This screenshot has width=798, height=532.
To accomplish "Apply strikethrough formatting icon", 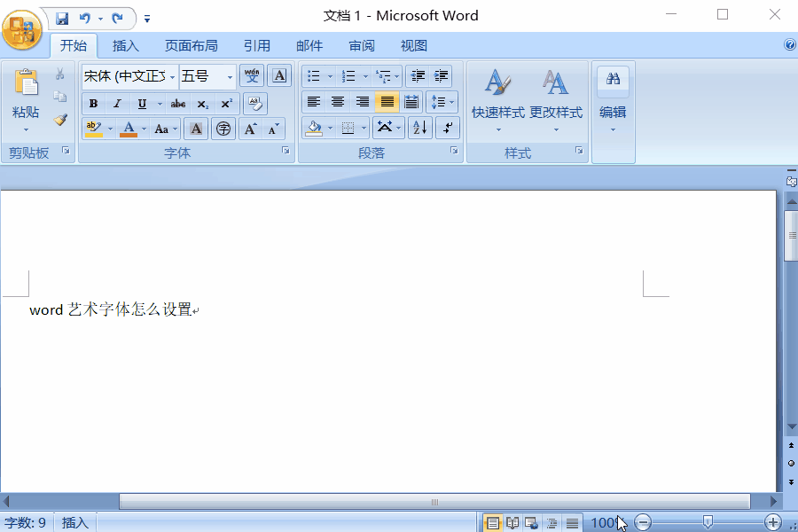I will (178, 104).
